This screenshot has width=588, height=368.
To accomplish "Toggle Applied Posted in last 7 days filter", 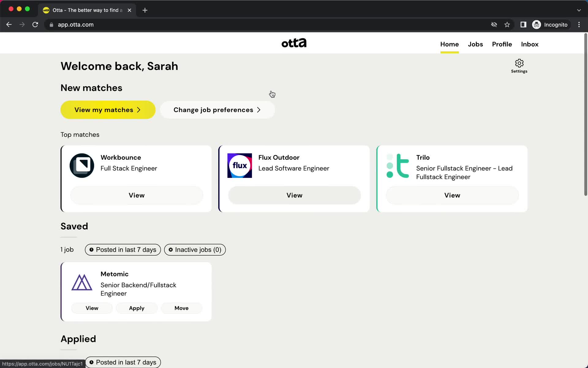I will click(123, 362).
